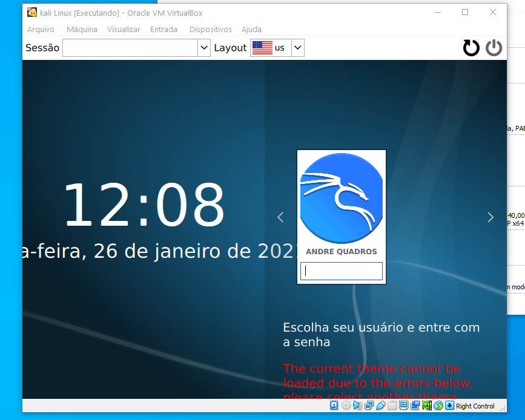Image resolution: width=525 pixels, height=420 pixels.
Task: Click the Right Control host key label
Action: (x=475, y=406)
